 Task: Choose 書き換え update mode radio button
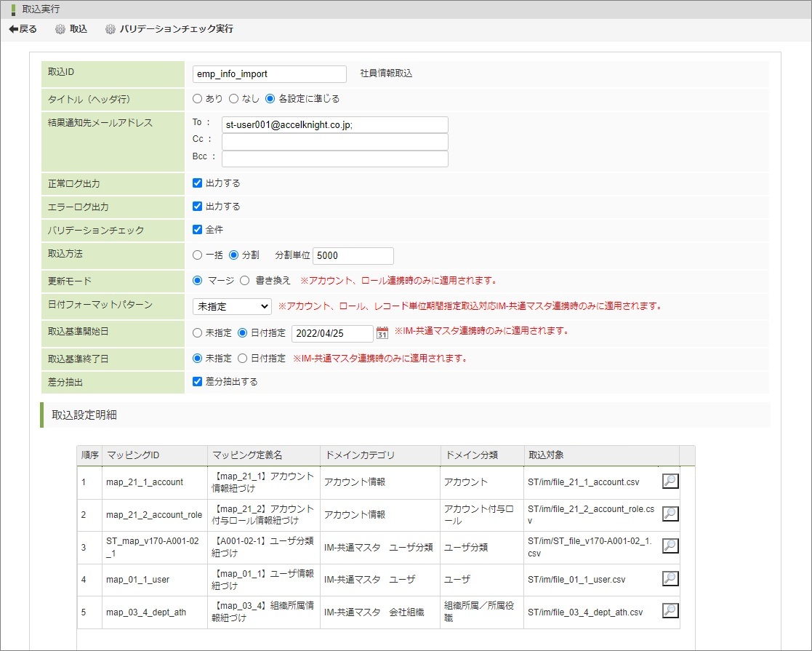pos(244,280)
